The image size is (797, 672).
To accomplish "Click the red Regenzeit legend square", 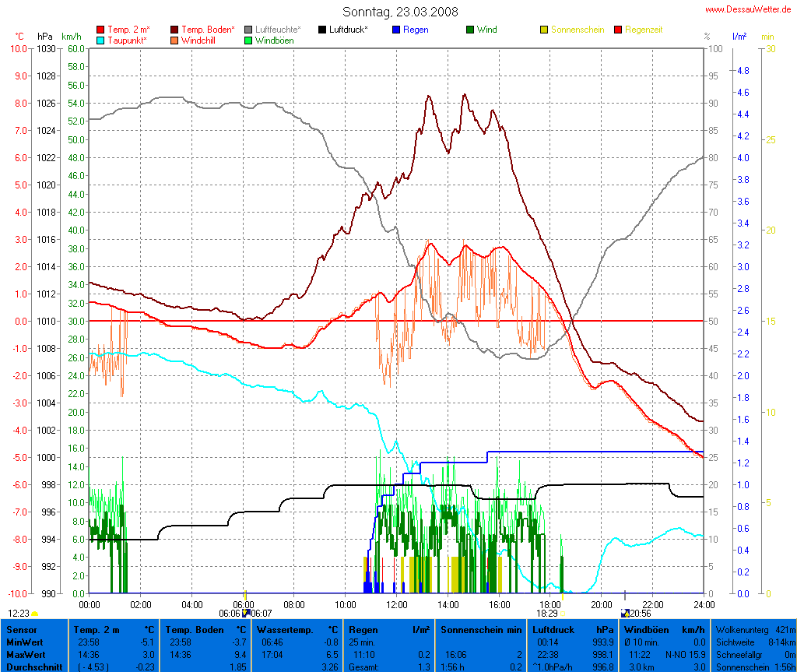I will coord(619,30).
